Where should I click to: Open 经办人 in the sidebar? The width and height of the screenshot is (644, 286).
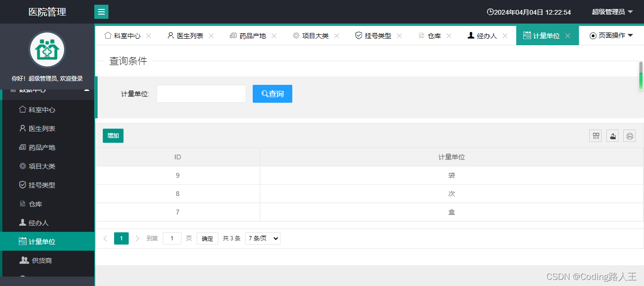point(47,223)
